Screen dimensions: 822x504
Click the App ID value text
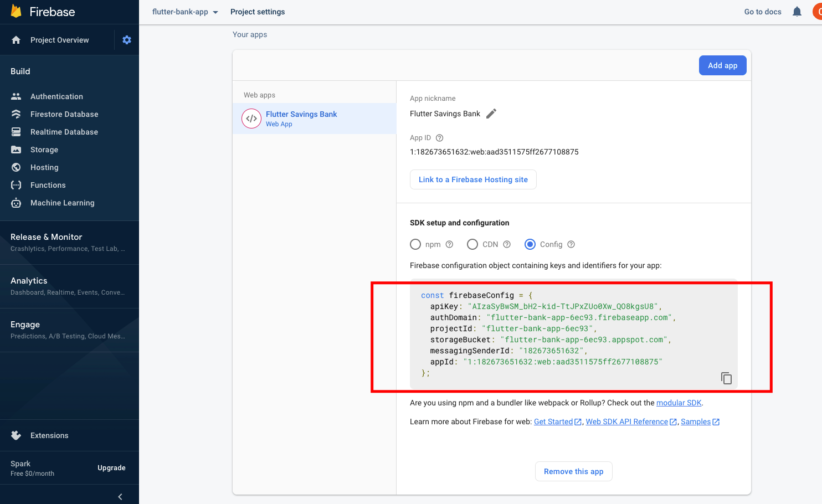(x=494, y=152)
